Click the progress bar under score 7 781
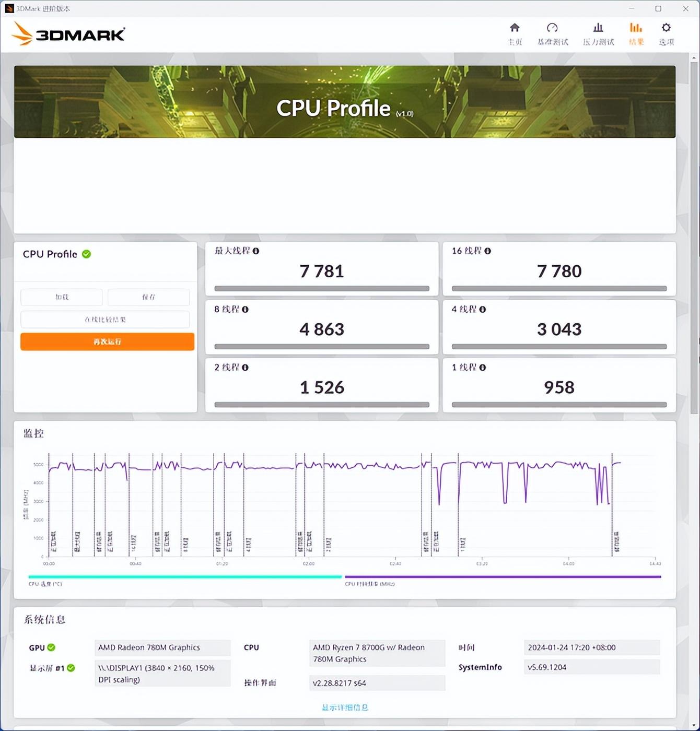 point(322,289)
